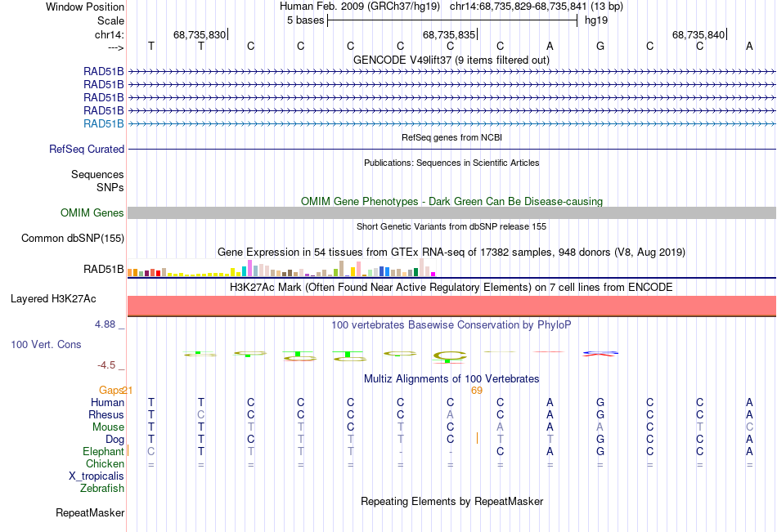The image size is (777, 532).
Task: Click the 5 bases scale bar
Action: [x=452, y=20]
